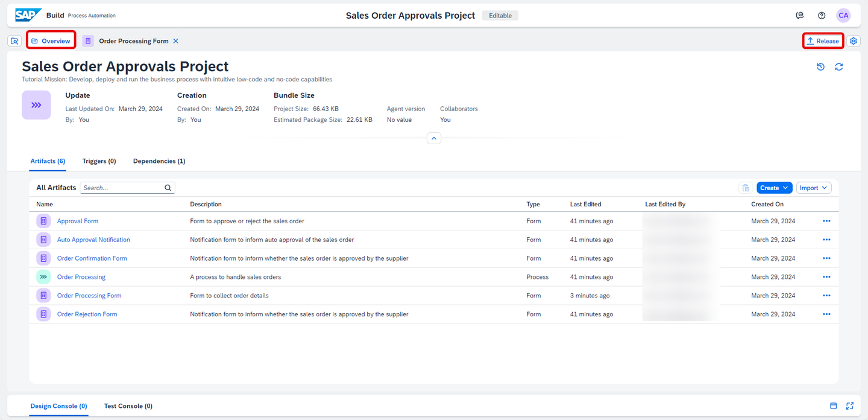The image size is (868, 420).
Task: Open the Auto Approval Notification link
Action: 93,240
